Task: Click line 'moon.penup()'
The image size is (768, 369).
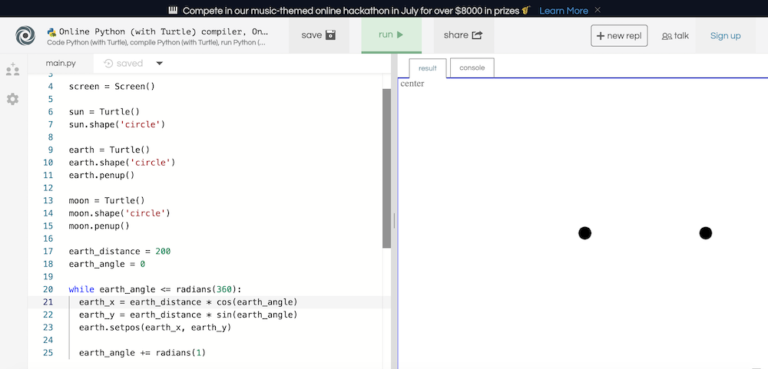Action: [99, 226]
